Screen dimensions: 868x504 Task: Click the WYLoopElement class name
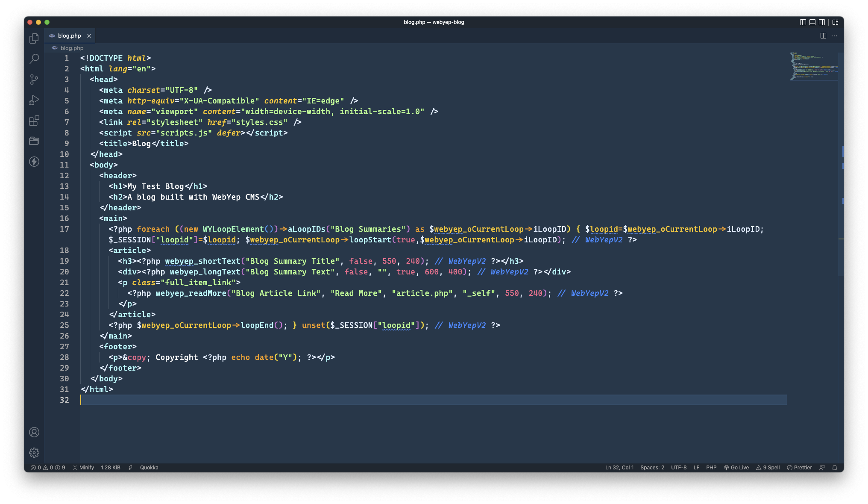233,229
